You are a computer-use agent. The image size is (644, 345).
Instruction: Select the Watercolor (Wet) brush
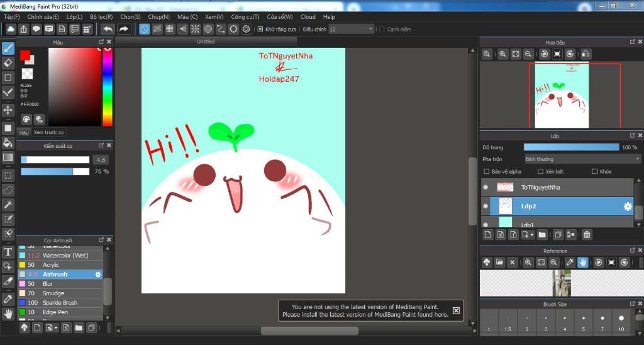[x=60, y=256]
